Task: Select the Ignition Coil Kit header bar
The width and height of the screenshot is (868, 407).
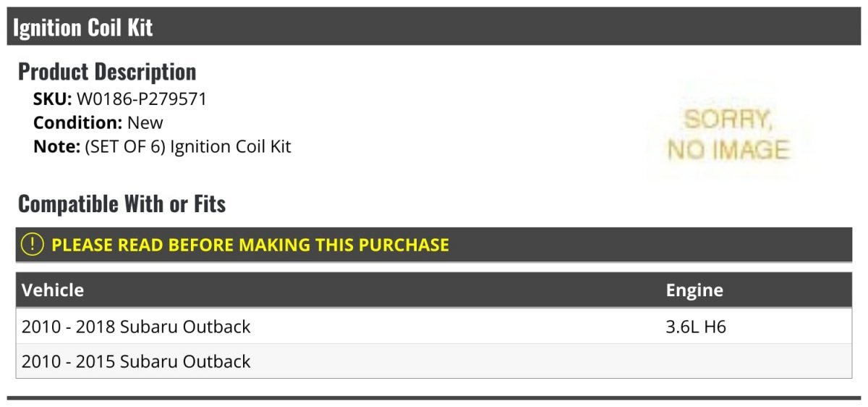Action: [434, 27]
